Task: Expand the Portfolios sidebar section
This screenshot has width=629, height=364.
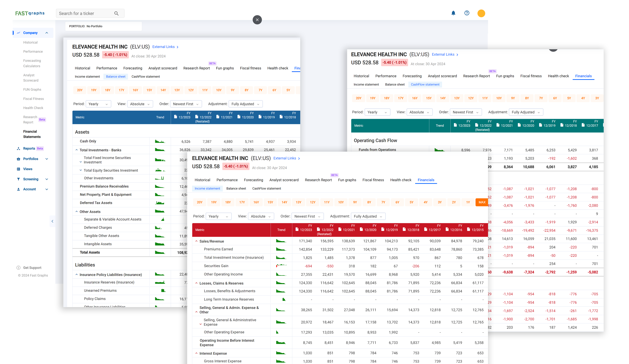Action: pos(47,159)
